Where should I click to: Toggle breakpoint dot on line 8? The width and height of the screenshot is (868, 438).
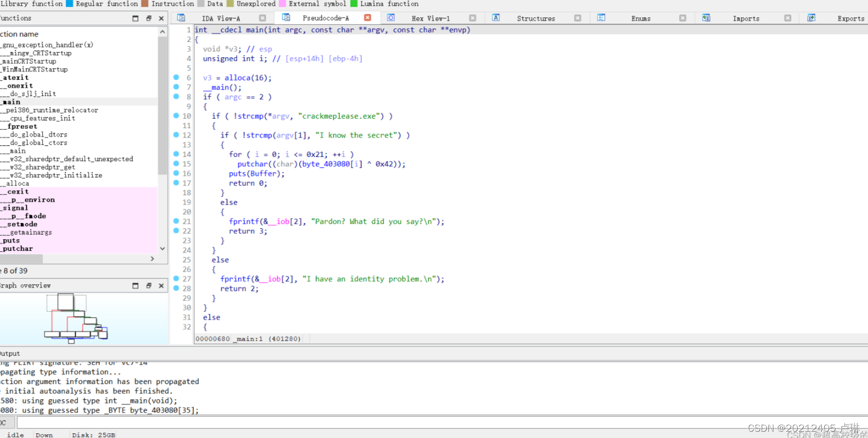coord(176,96)
